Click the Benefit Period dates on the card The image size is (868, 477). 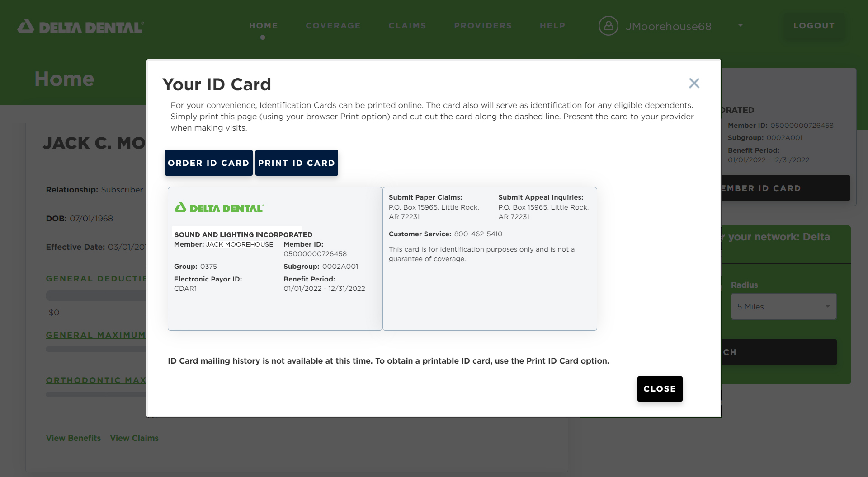(x=324, y=288)
